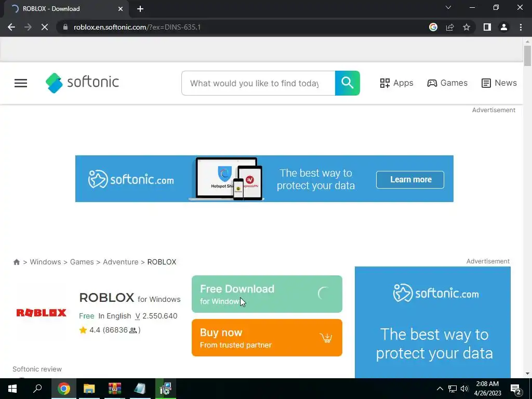Screen dimensions: 532x399
Task: Click the people icon next to 86836
Action: 133,330
